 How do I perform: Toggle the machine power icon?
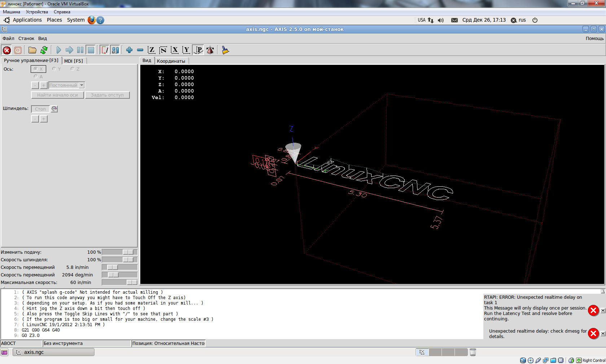18,50
